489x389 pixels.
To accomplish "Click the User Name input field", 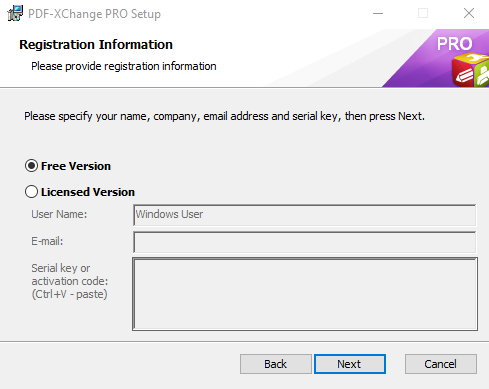I will pos(304,215).
